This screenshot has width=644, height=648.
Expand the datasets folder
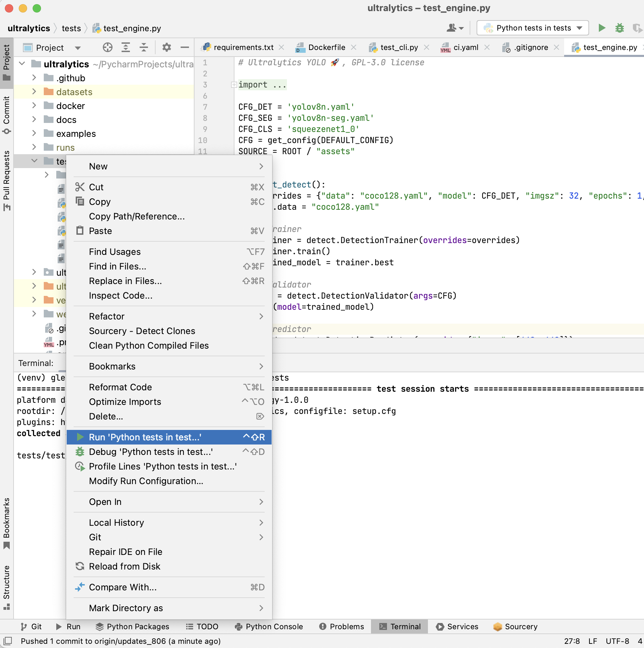point(34,92)
